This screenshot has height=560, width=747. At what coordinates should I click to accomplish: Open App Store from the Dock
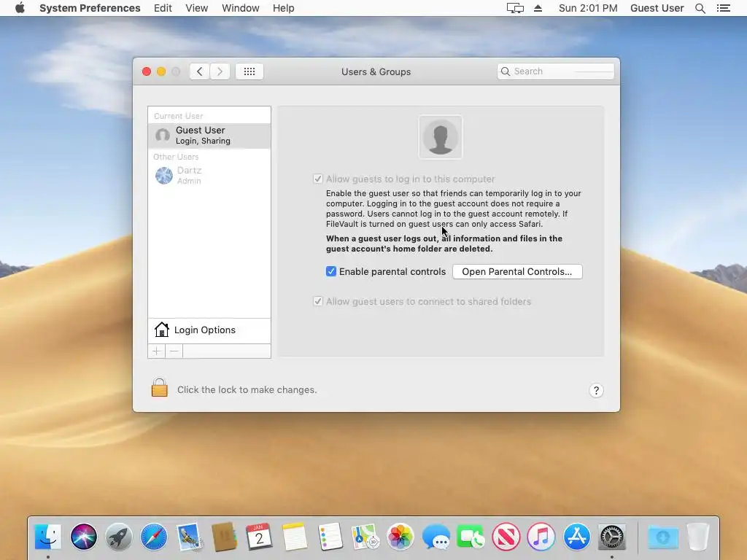click(x=576, y=537)
